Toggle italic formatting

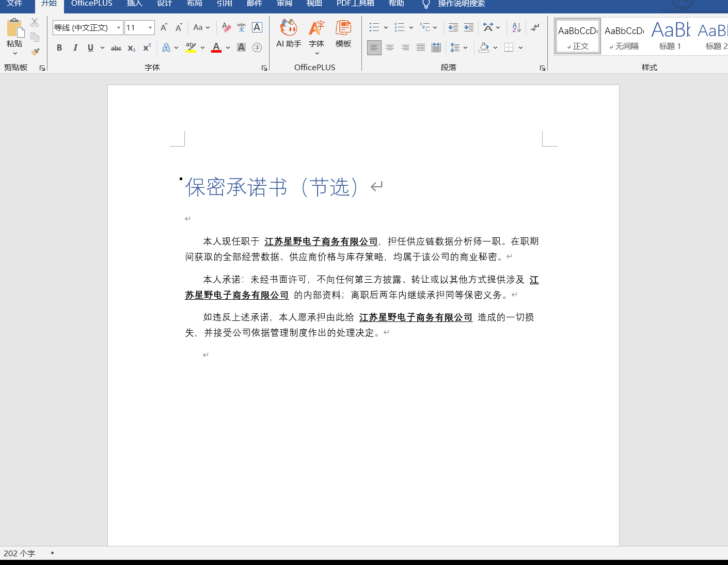coord(75,47)
